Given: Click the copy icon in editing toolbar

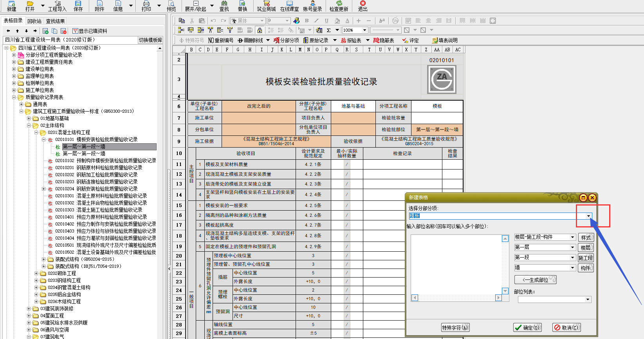Looking at the screenshot, I should tap(182, 21).
